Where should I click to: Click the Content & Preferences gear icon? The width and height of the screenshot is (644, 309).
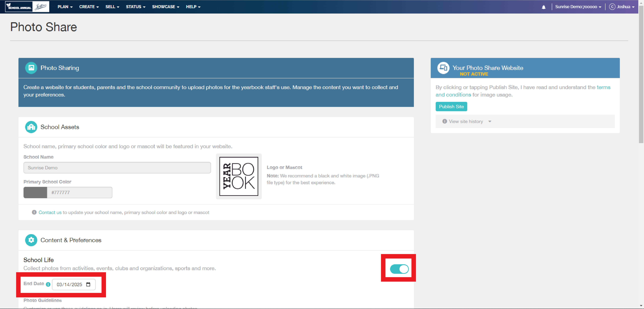31,240
